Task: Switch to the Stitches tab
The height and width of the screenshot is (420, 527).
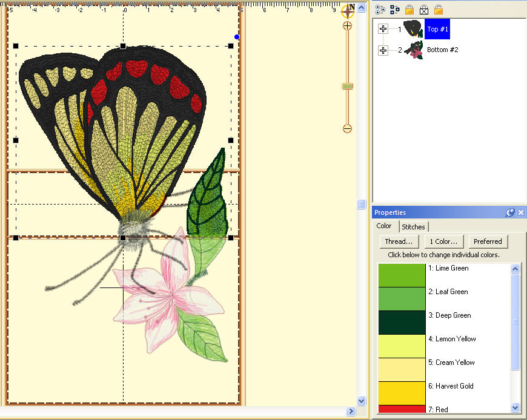Action: [x=413, y=227]
